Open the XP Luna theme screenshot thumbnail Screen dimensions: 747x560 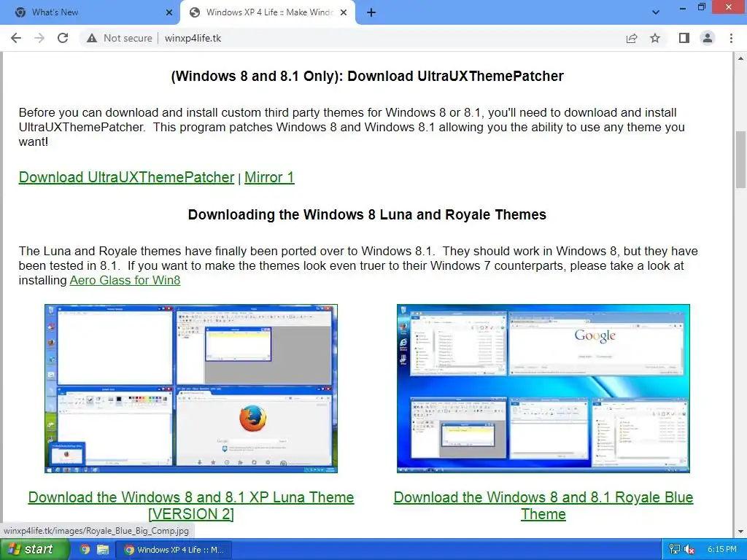[x=191, y=389]
